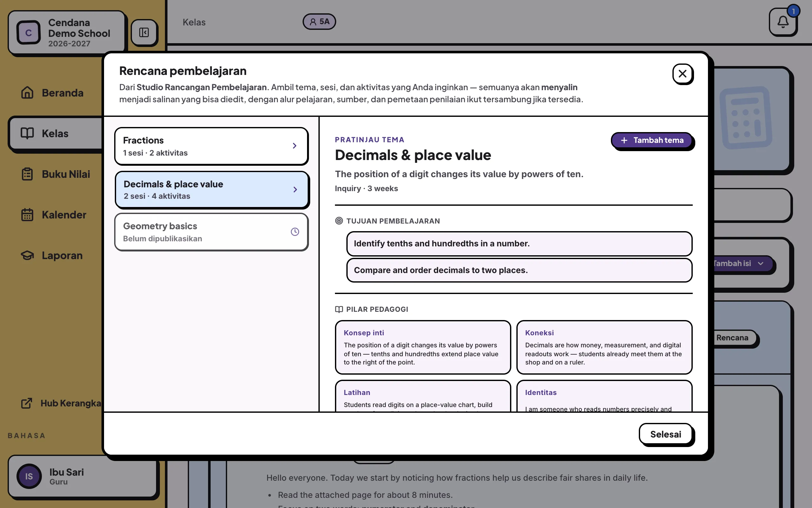Click the 'BAHASA' sidebar section label
812x508 pixels.
(27, 435)
